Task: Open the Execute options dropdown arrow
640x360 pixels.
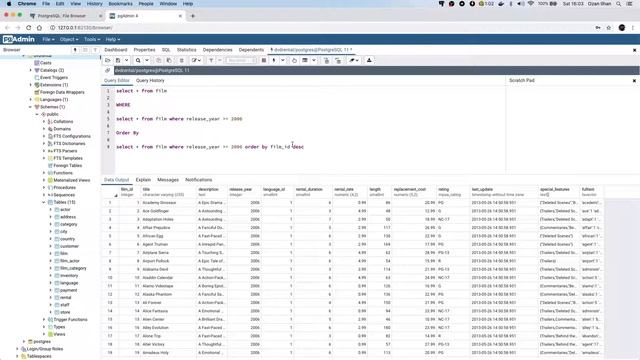Action: (282, 60)
